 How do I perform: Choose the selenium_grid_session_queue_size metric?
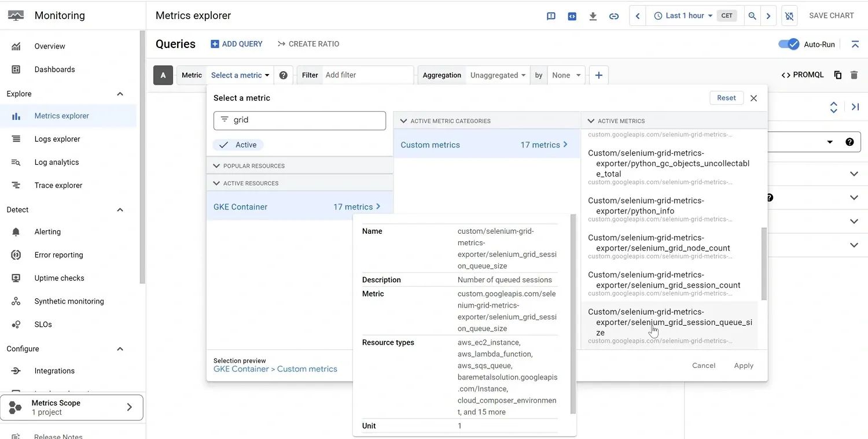(x=670, y=325)
